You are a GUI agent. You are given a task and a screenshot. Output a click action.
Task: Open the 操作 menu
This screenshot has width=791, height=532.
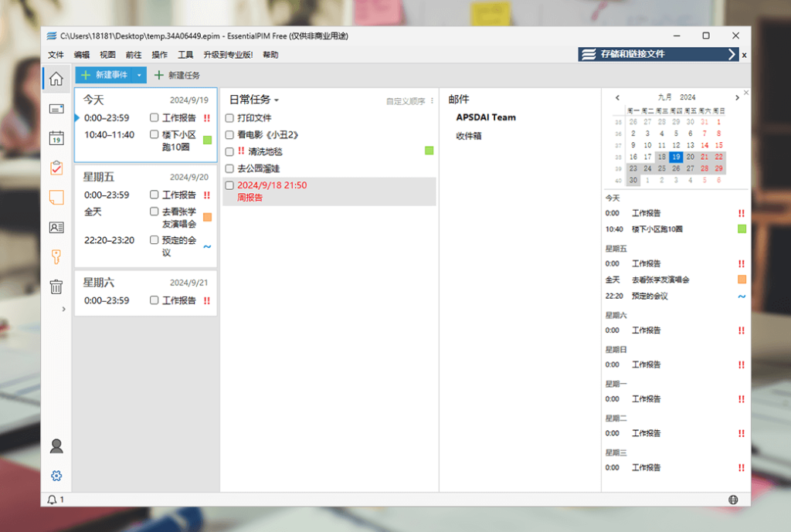159,55
